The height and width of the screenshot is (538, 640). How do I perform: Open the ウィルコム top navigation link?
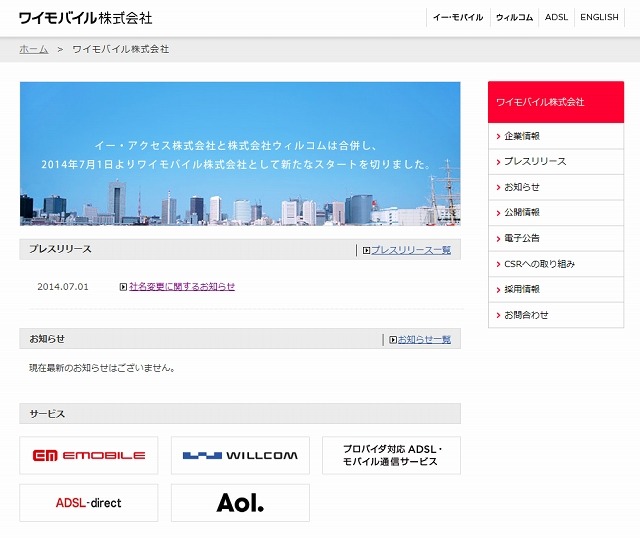click(x=514, y=18)
